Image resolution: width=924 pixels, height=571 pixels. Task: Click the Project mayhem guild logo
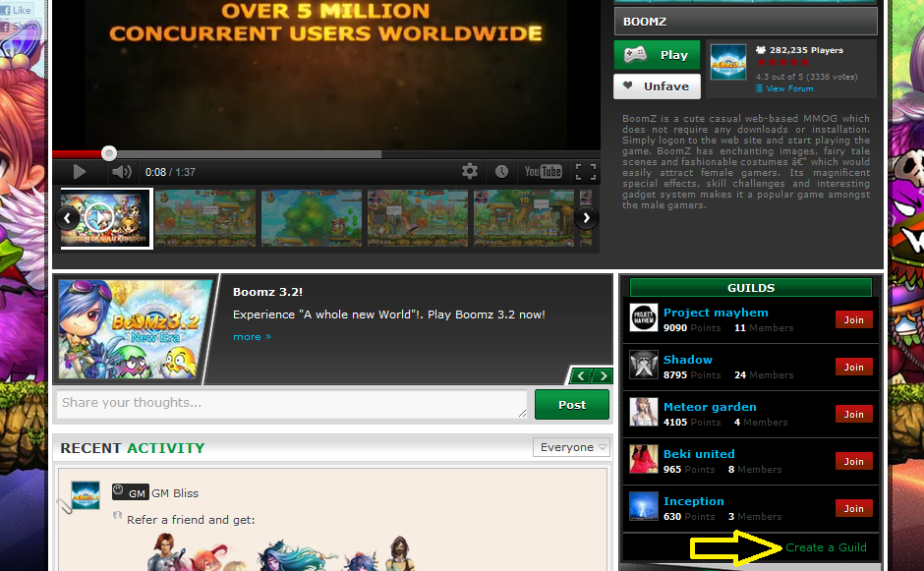coord(643,317)
